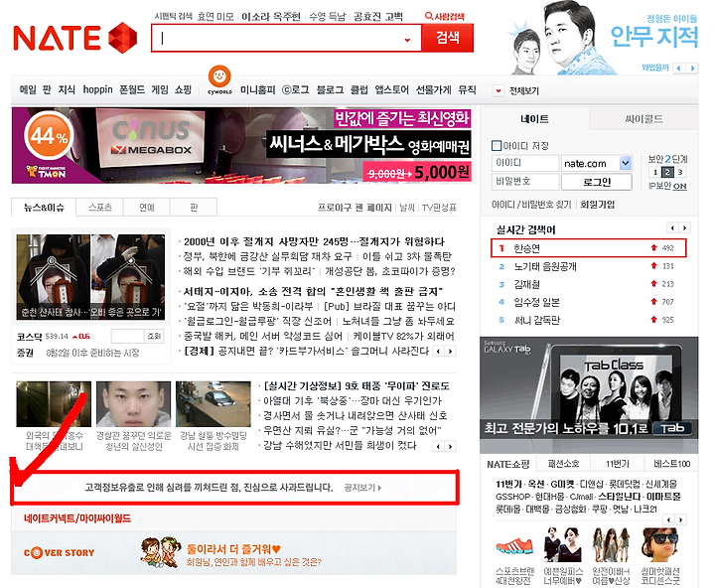Go to next 실시간 검색어 page

(x=684, y=227)
